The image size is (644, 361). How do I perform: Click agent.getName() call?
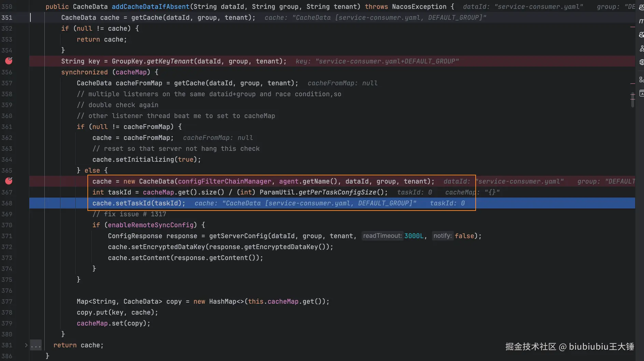(x=308, y=181)
